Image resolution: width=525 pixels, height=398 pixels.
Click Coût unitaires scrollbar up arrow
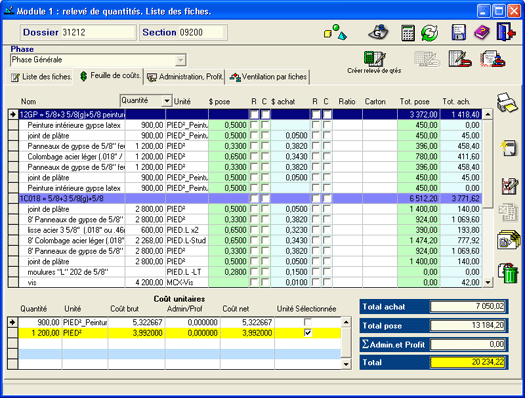coord(346,322)
